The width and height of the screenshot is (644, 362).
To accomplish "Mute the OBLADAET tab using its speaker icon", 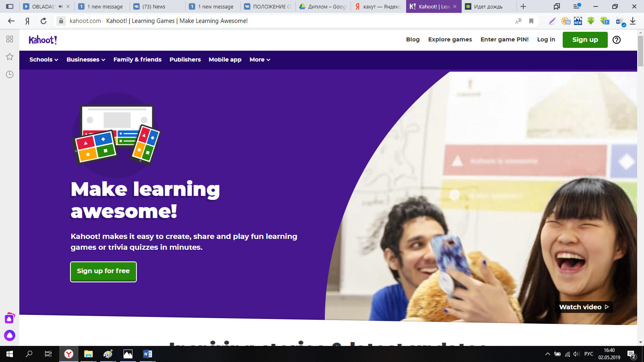I will point(60,6).
